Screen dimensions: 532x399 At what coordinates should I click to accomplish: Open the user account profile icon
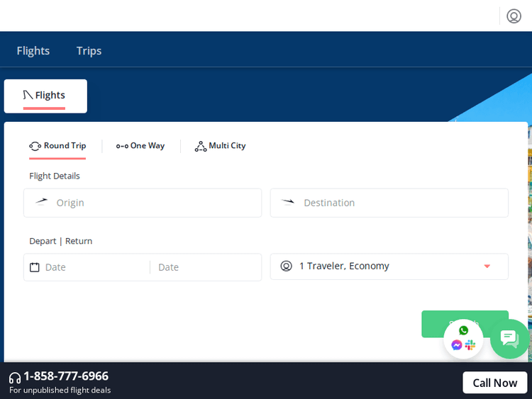coord(514,16)
